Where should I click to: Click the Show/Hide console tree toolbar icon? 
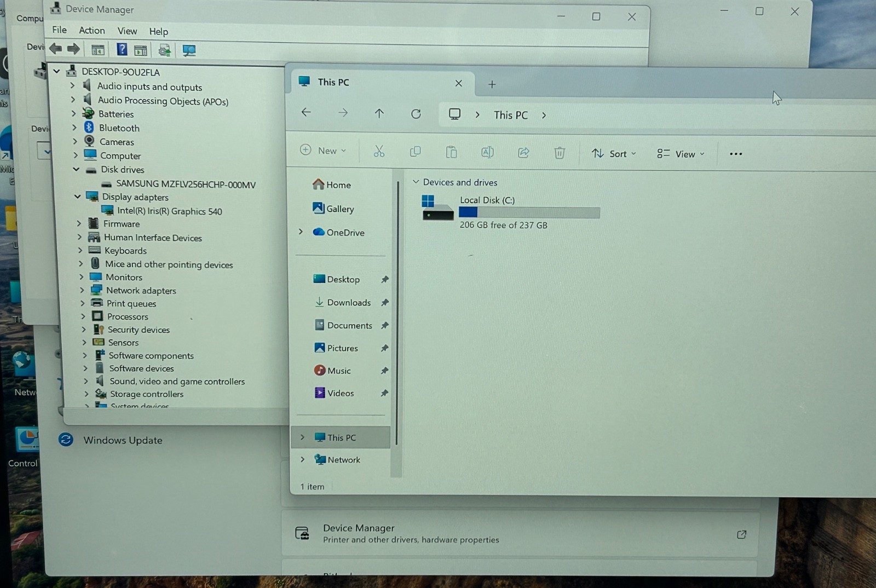tap(98, 50)
